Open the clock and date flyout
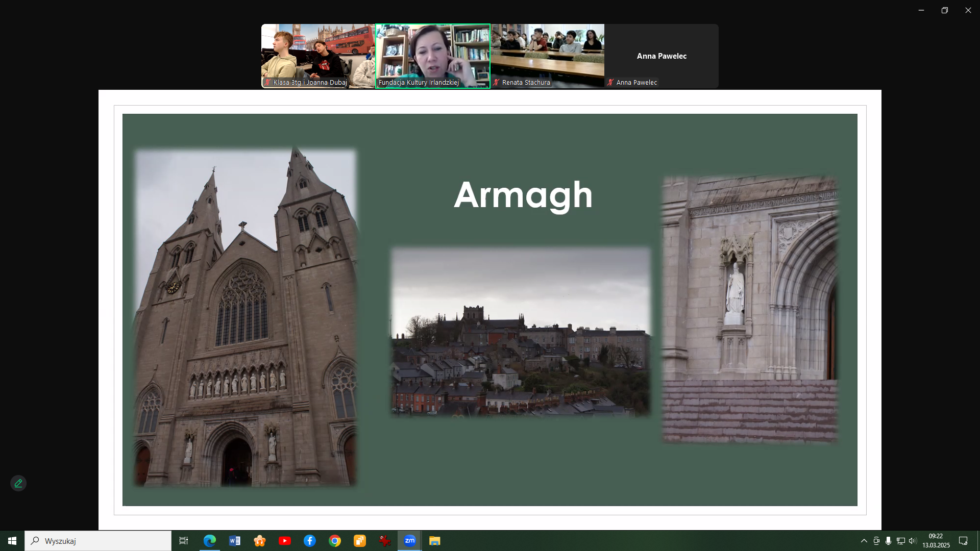This screenshot has width=980, height=551. click(x=936, y=541)
